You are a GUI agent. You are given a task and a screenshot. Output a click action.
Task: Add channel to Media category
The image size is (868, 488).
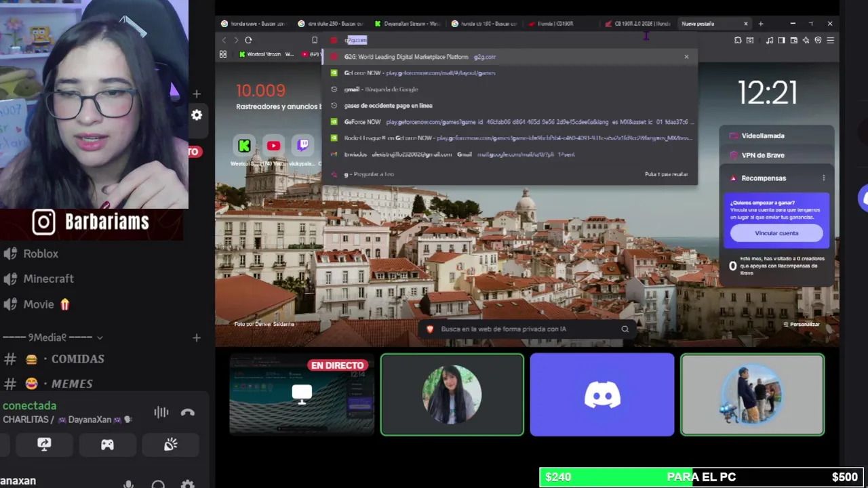pyautogui.click(x=197, y=338)
